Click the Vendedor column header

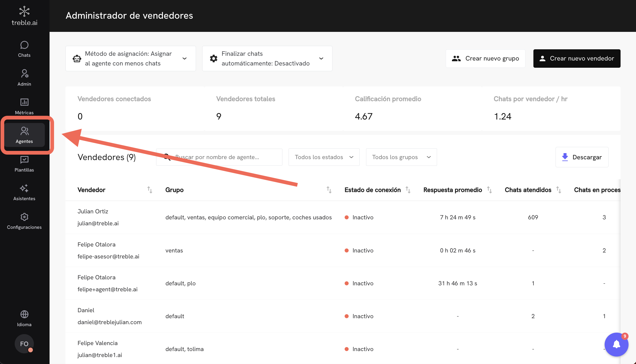(x=91, y=190)
